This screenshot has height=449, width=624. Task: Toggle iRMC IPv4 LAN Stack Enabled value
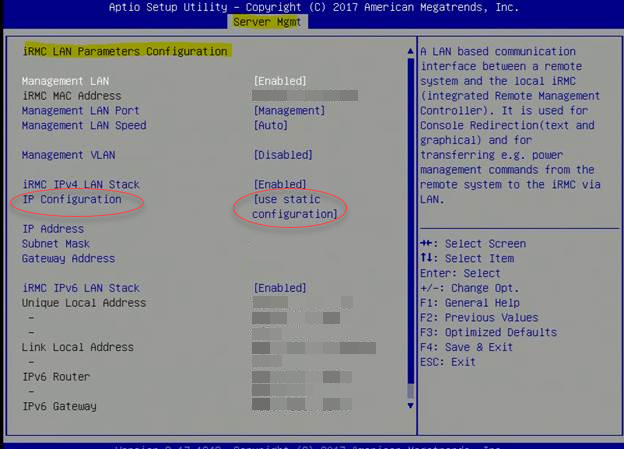point(280,185)
